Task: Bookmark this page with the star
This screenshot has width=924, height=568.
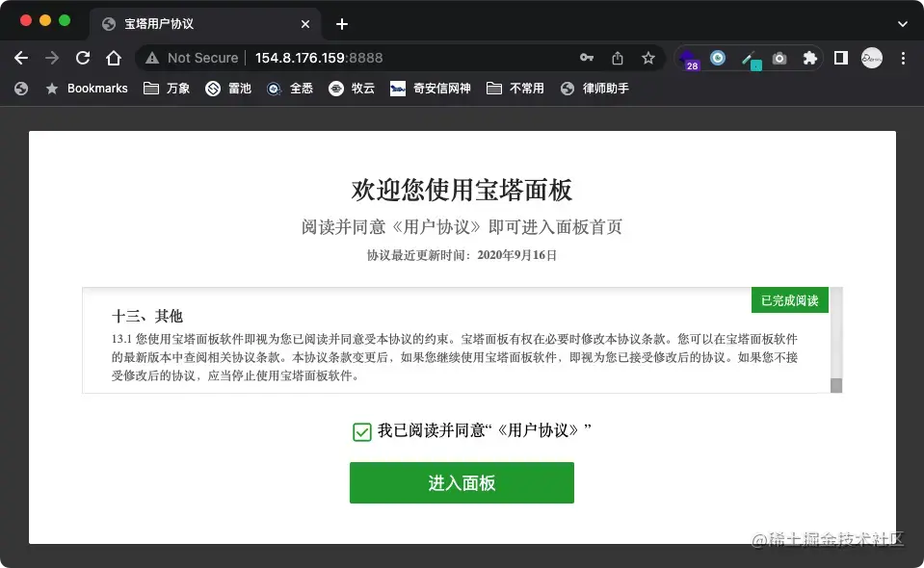Action: pyautogui.click(x=648, y=58)
